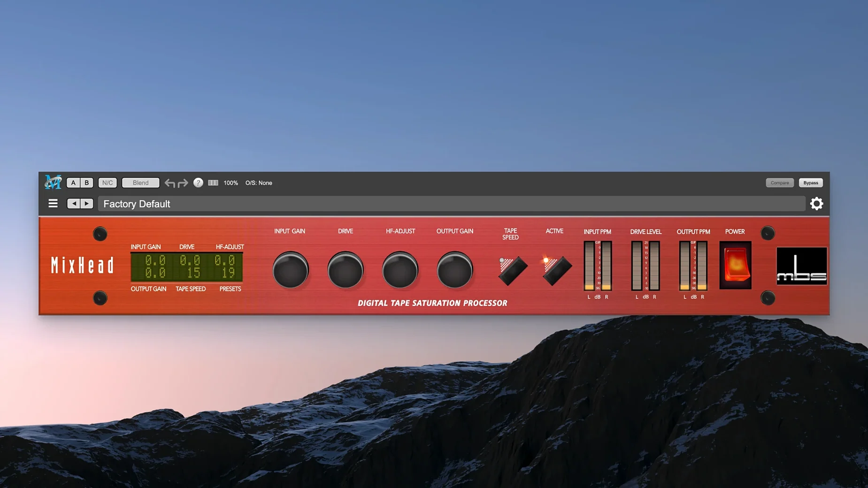Click the Input Gain knob
This screenshot has height=488, width=868.
click(290, 270)
